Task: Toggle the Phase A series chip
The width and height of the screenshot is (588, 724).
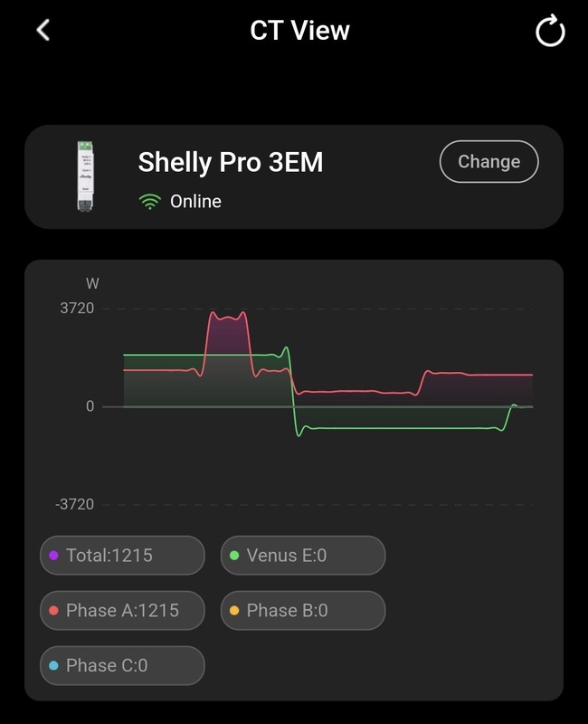Action: (122, 610)
